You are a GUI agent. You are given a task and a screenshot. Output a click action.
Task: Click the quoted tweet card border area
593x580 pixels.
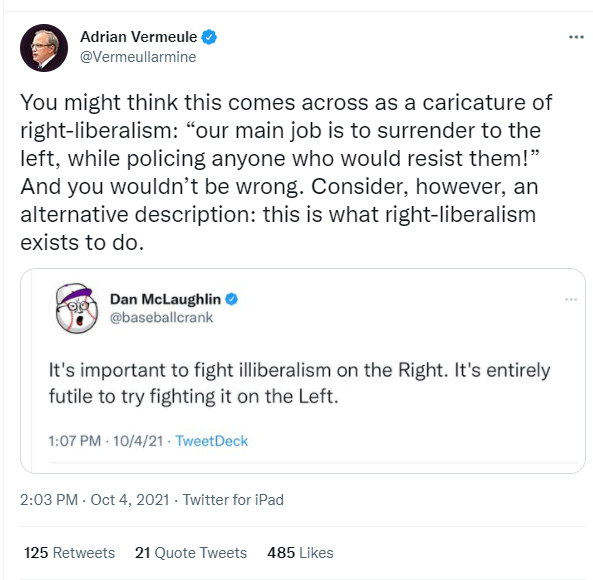pyautogui.click(x=303, y=371)
